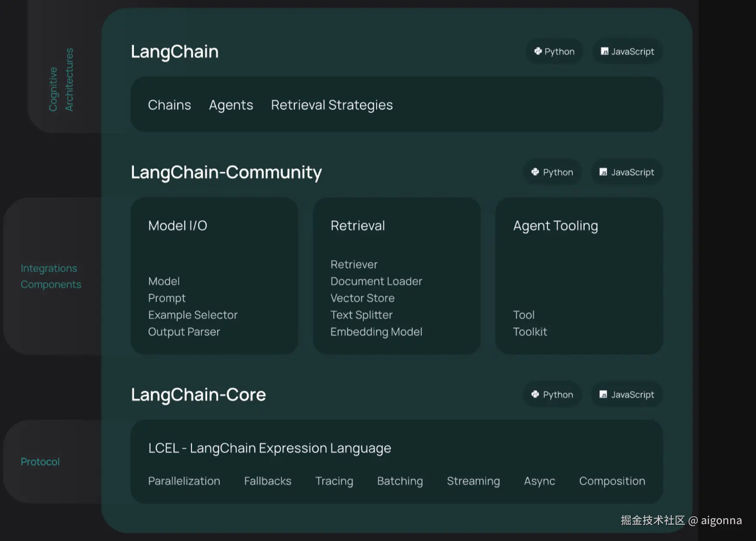This screenshot has width=756, height=541.
Task: Click the Python icon beside LangChain title
Action: [x=538, y=51]
